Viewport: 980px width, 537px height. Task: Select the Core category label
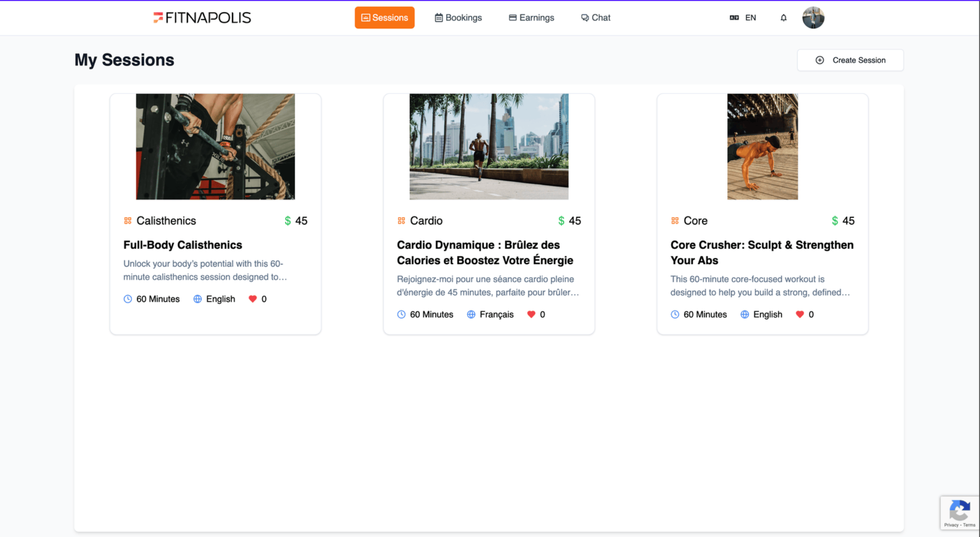pos(695,221)
